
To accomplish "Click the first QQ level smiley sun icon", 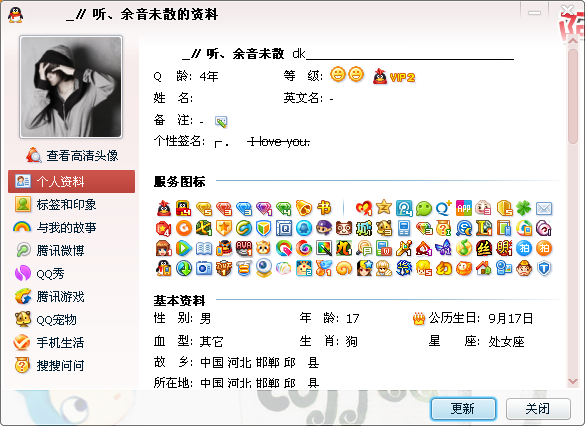I will coord(338,74).
